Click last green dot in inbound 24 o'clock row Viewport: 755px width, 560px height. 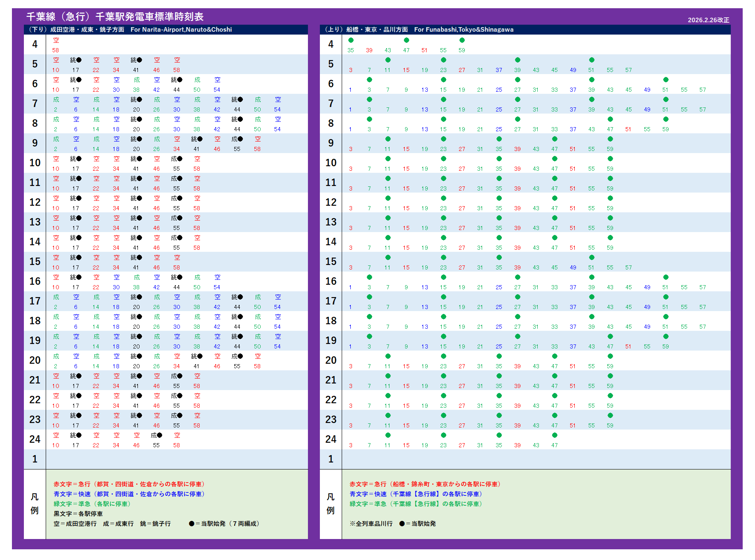555,435
